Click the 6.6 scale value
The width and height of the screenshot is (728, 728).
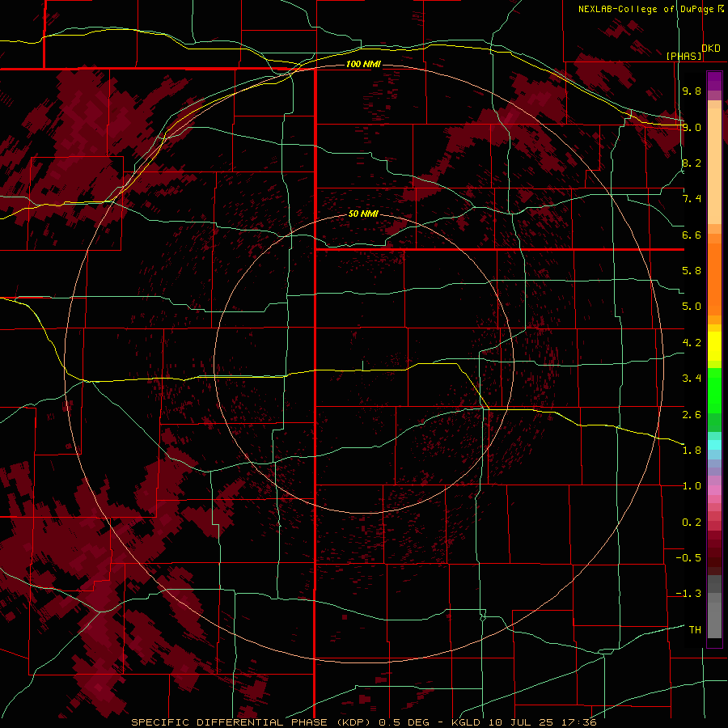[x=692, y=235]
